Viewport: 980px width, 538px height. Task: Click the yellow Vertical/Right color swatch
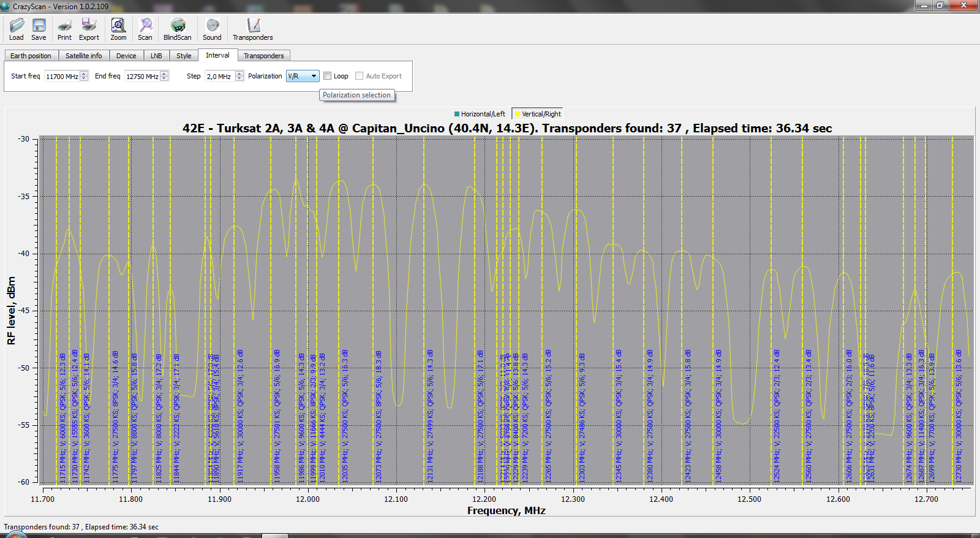pos(518,114)
